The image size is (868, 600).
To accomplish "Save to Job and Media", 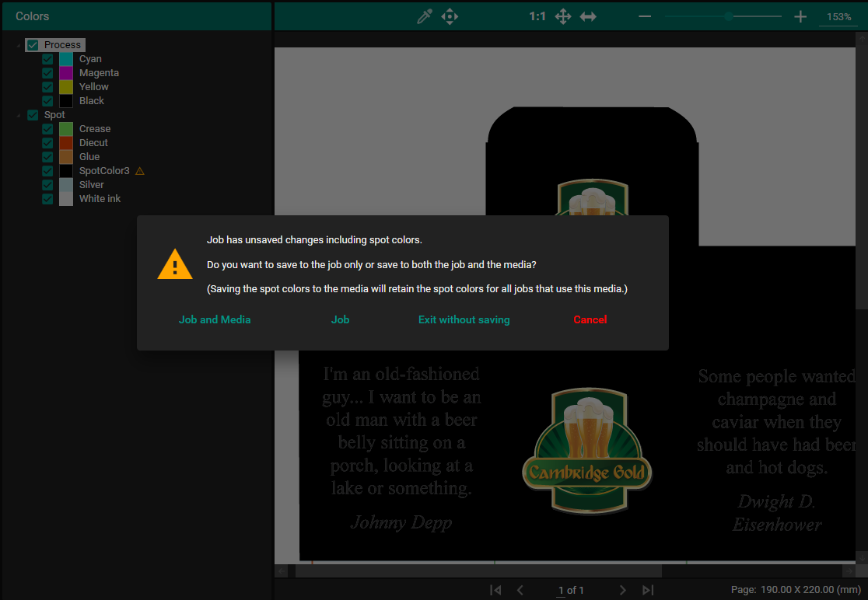I will tap(215, 319).
